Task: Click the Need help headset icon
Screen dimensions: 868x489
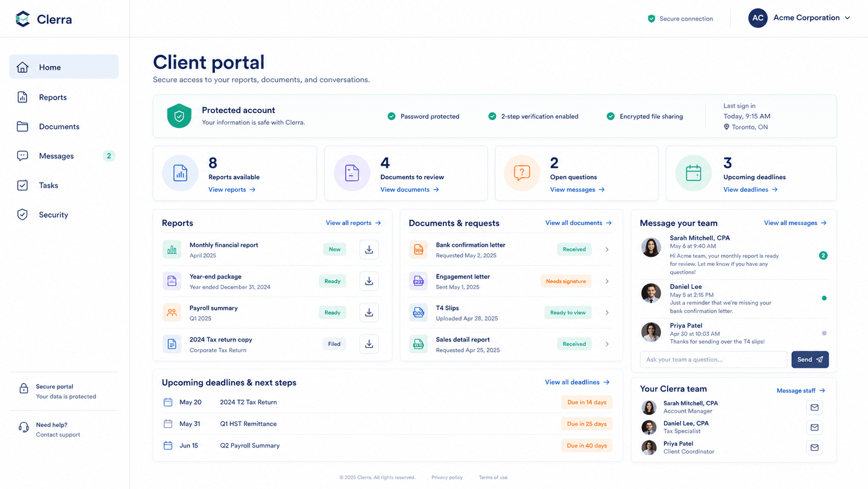Action: coord(23,427)
